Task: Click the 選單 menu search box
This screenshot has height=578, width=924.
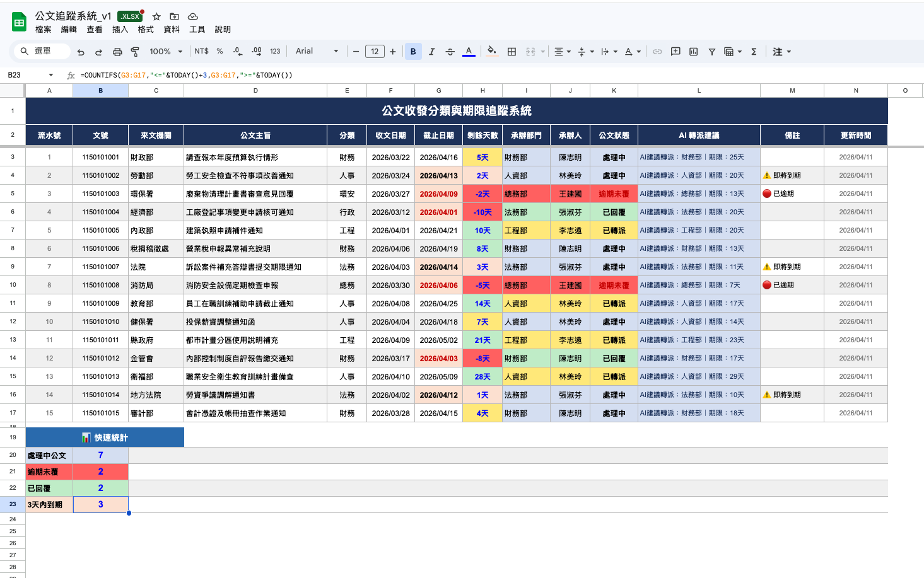Action: [42, 51]
